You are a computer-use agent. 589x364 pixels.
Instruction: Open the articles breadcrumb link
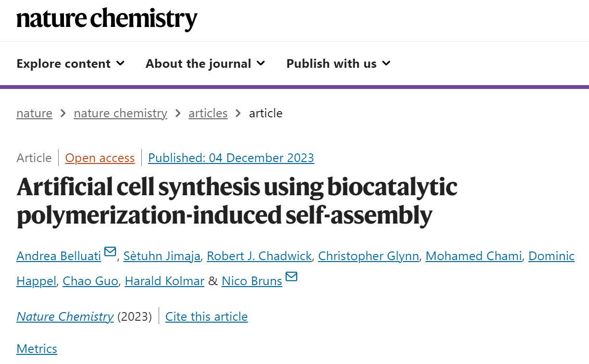208,113
